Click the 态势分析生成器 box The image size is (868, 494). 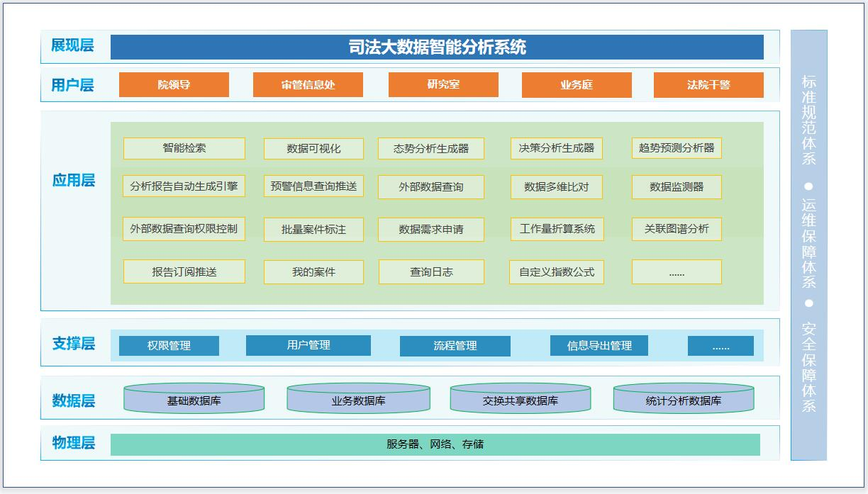[x=431, y=149]
